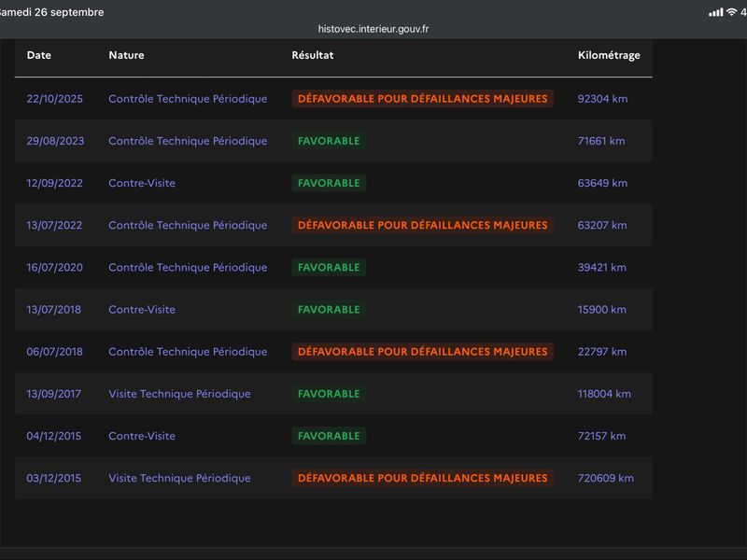Click the DÉFAVORABLE badge for 22/10/2025
The image size is (747, 560).
click(x=423, y=99)
